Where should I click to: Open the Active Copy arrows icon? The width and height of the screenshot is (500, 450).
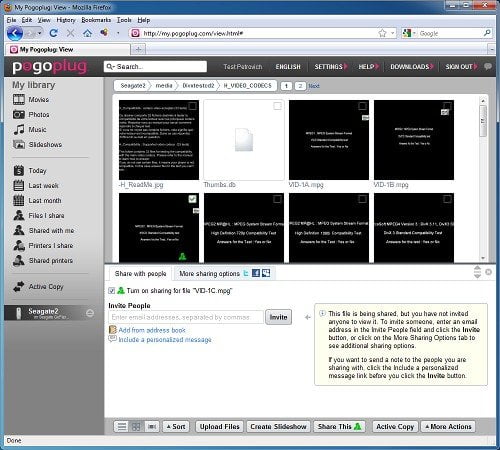[x=19, y=286]
